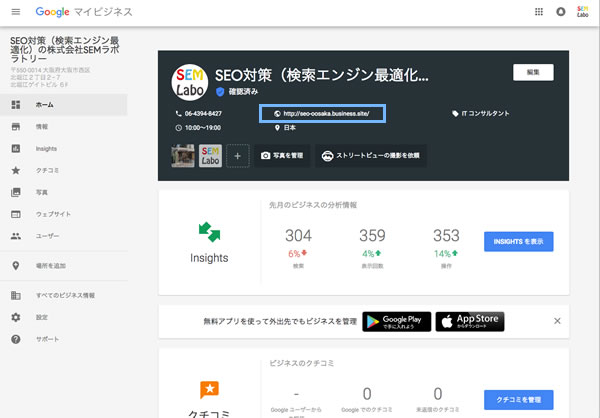
Task: Click the website icon in sidebar
Action: pyautogui.click(x=16, y=214)
